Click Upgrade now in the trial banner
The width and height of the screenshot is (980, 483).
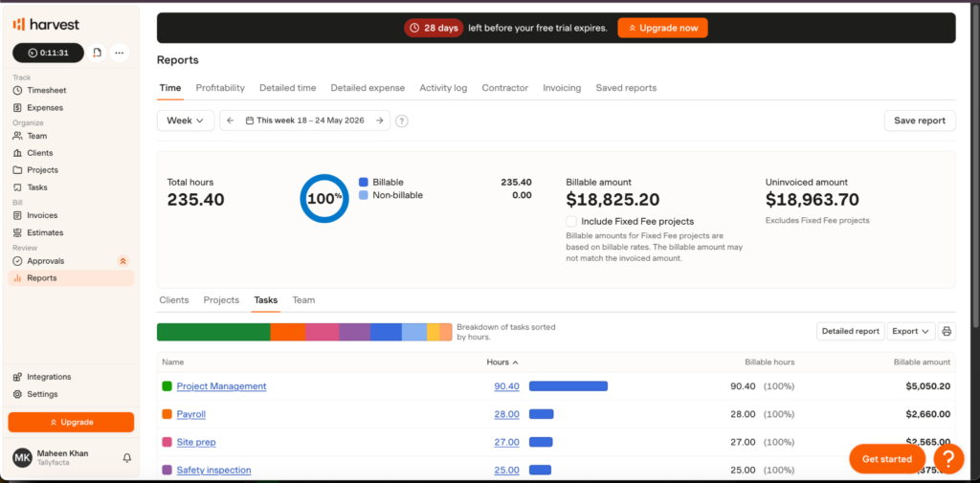662,28
